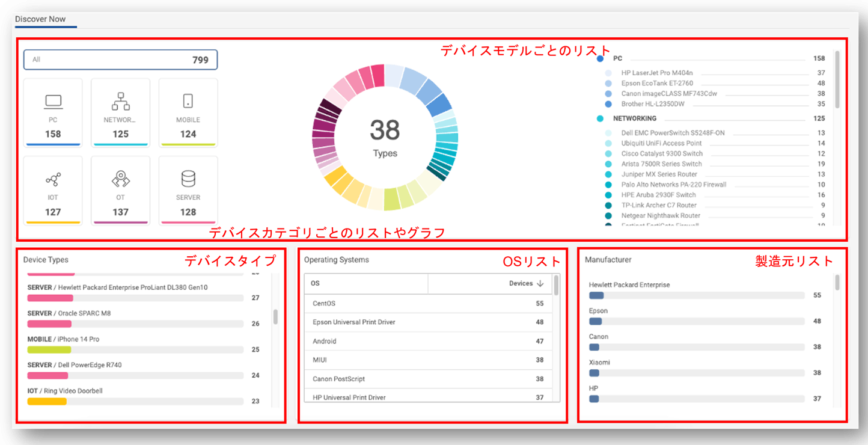Image resolution: width=868 pixels, height=445 pixels.
Task: Select SERVER / Dell PowerEdge R740 row
Action: pyautogui.click(x=144, y=370)
